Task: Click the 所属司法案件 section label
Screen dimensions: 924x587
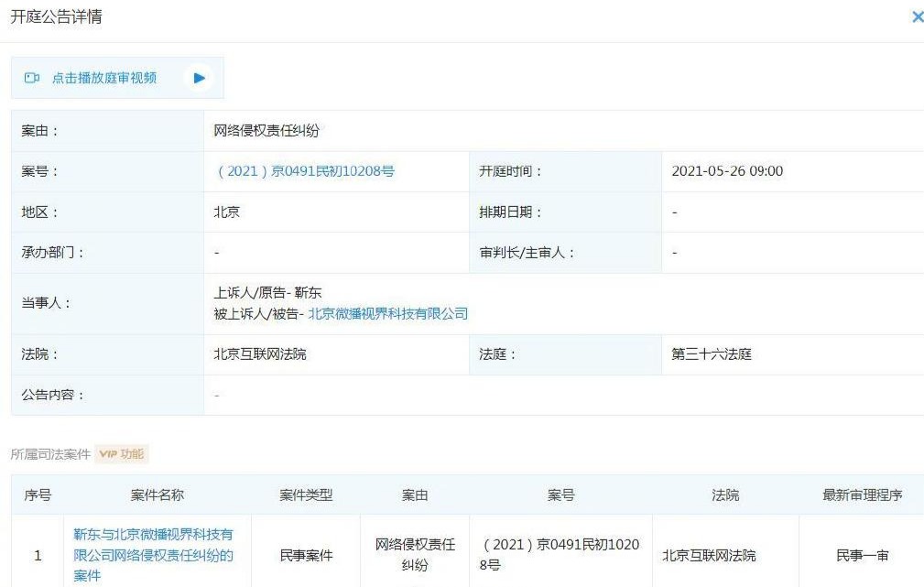Action: (50, 454)
